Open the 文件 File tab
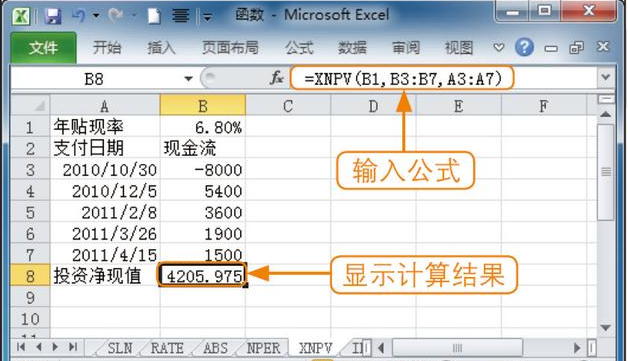The height and width of the screenshot is (361, 628). 43,48
